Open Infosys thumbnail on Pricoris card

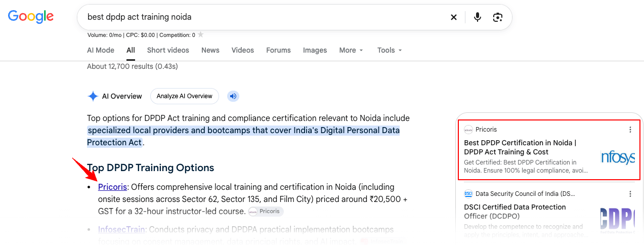pyautogui.click(x=618, y=157)
